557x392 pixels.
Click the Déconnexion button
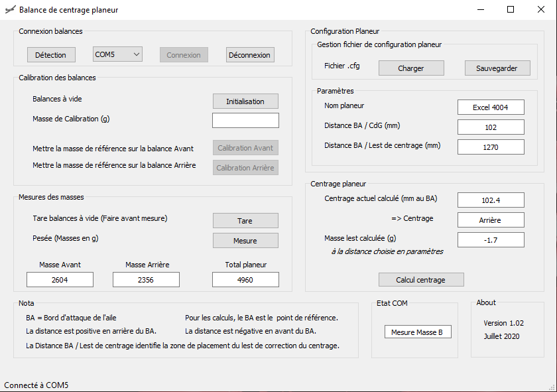(250, 55)
